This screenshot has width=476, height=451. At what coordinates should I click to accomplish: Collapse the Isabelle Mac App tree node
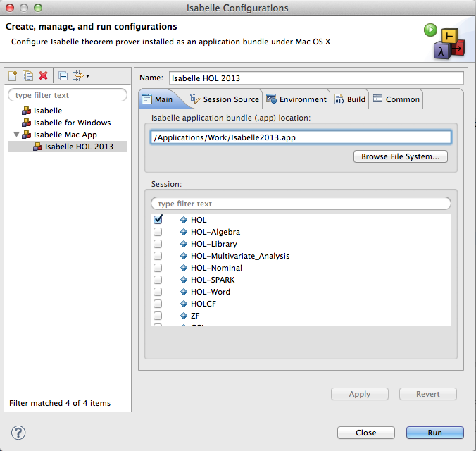16,135
